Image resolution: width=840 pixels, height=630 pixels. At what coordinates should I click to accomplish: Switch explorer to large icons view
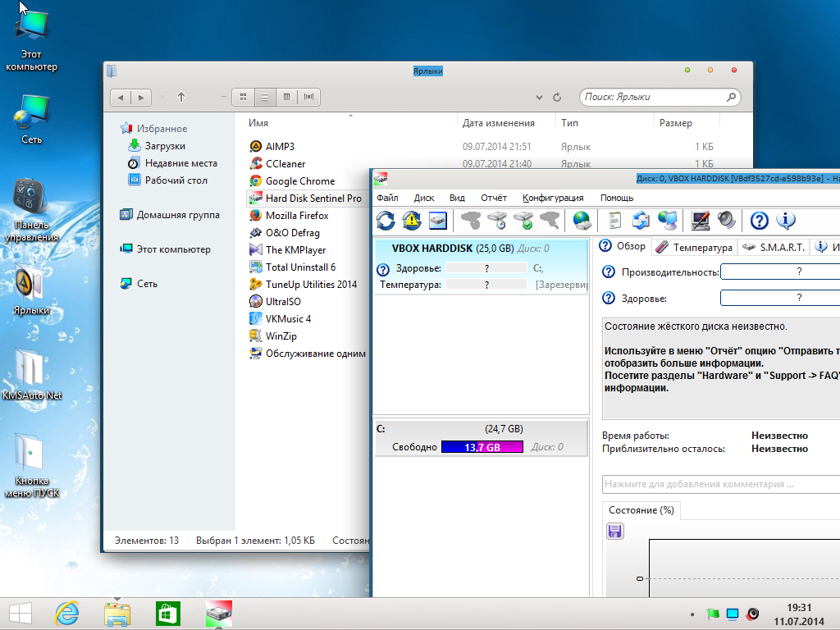coord(243,97)
